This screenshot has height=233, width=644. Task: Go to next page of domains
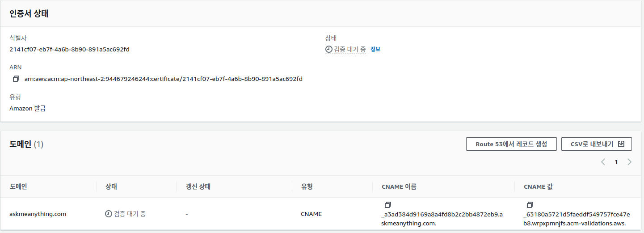[x=629, y=162]
